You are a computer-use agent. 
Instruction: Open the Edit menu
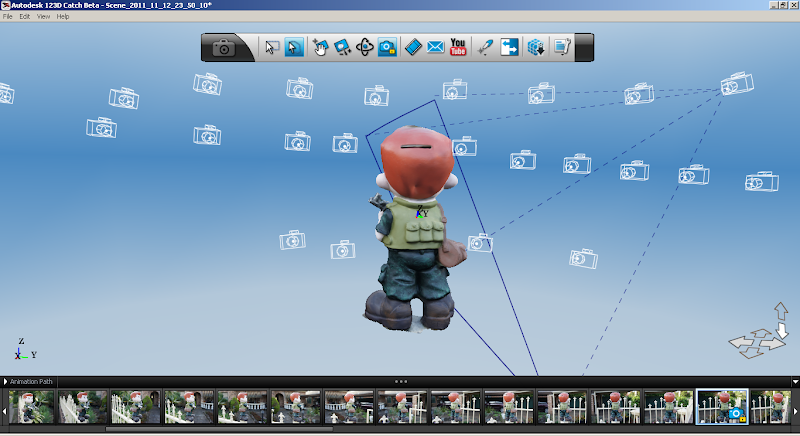24,17
